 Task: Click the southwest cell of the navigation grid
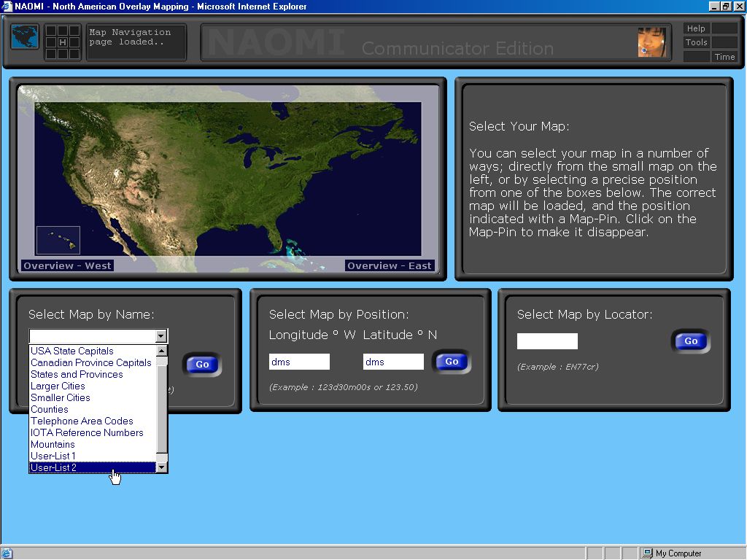coord(51,54)
